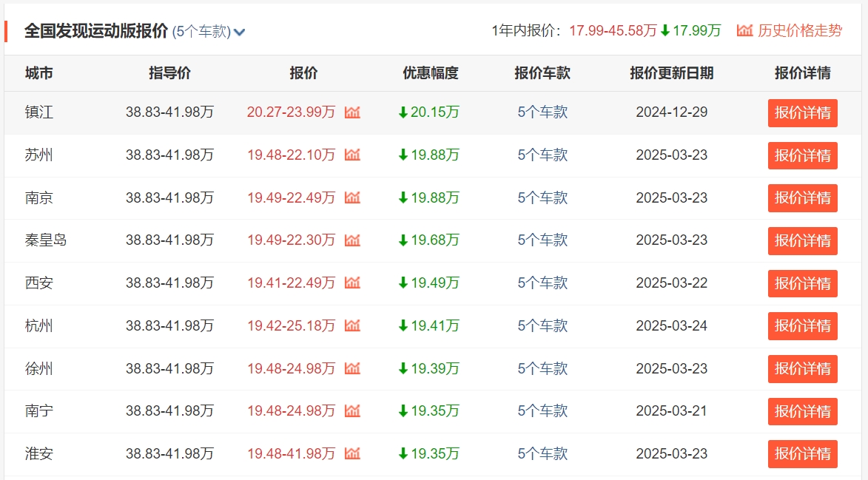The image size is (868, 480).
Task: Click price 19.48-24.98万 for 徐州
Action: point(291,368)
